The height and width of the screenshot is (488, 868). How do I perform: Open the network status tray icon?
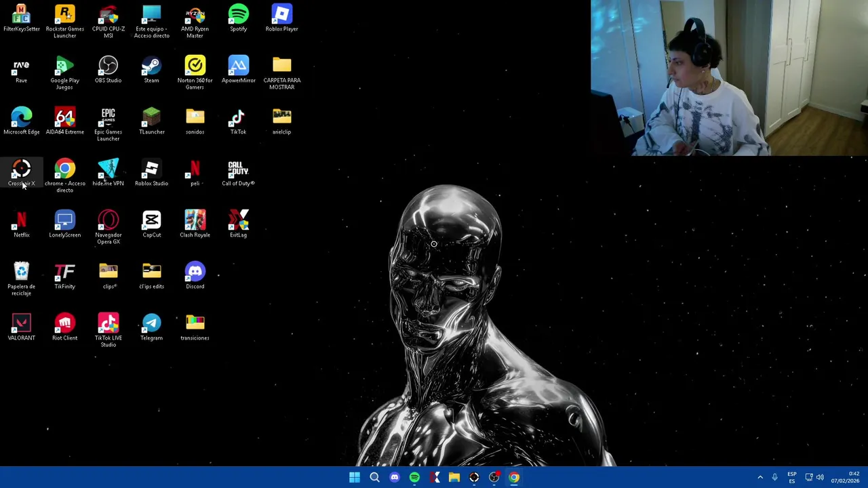click(x=809, y=477)
